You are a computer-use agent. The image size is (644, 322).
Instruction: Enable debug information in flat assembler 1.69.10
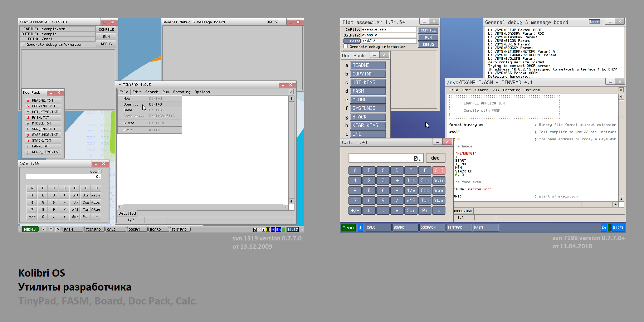point(24,45)
